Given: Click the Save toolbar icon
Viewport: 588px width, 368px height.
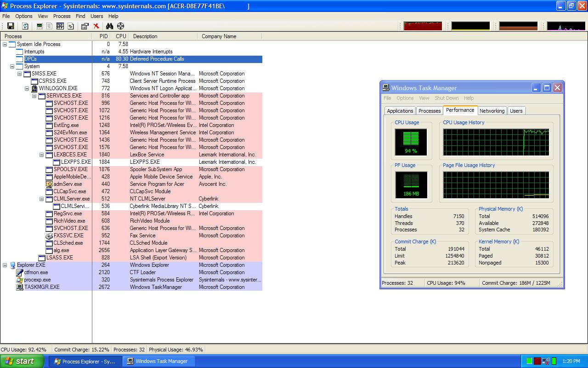Looking at the screenshot, I should pos(11,26).
